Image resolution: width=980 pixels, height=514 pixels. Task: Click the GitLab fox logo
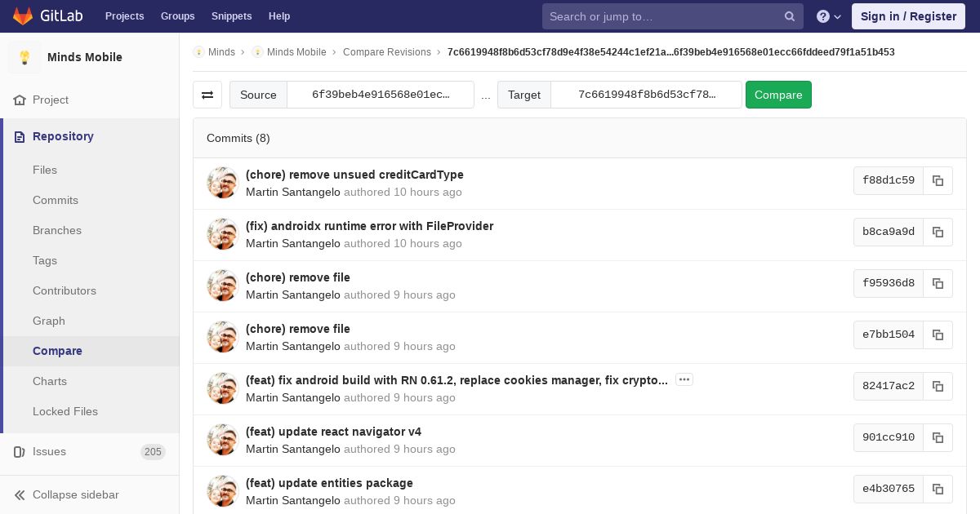(x=23, y=16)
